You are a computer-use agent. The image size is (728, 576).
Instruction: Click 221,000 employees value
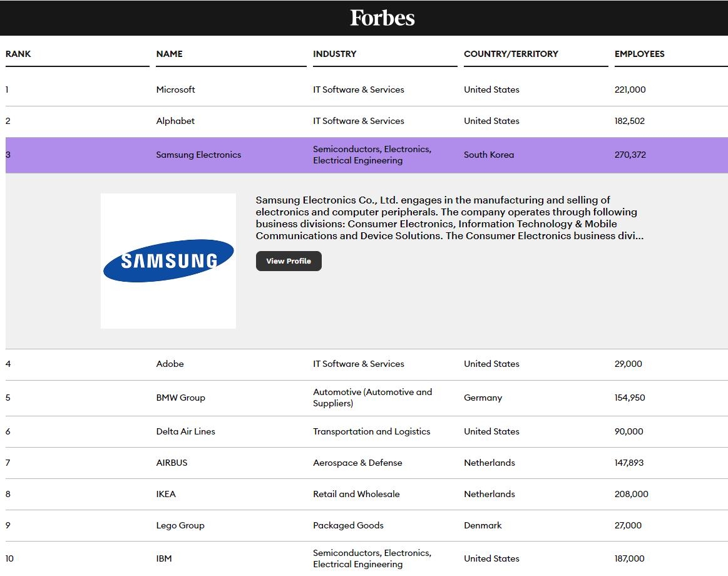630,90
